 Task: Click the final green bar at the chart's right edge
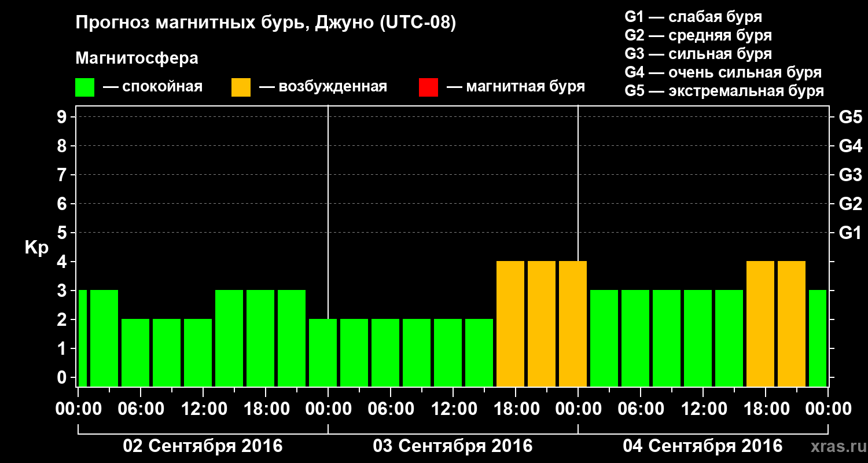tap(818, 338)
